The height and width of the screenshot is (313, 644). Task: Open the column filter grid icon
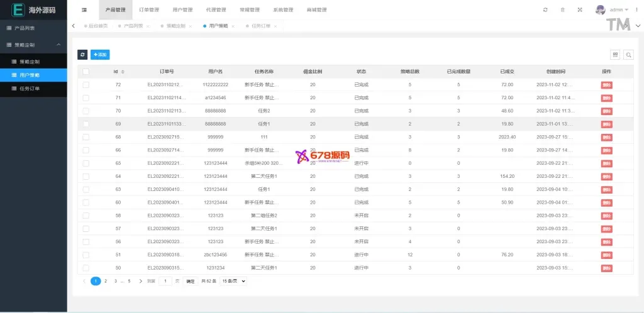[616, 55]
